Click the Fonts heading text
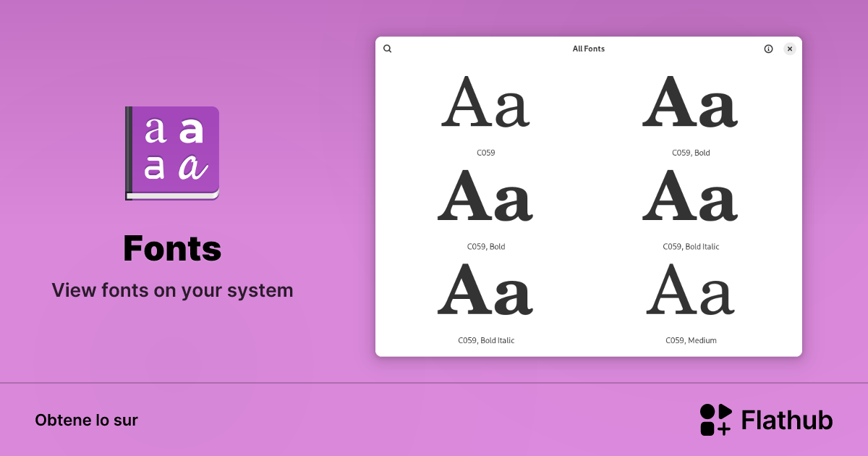868x456 pixels. click(x=172, y=248)
